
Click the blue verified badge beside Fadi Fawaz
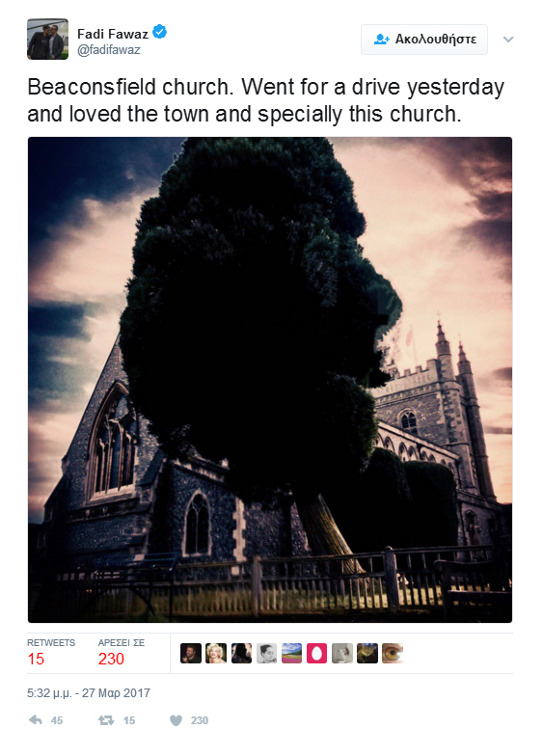coord(160,33)
